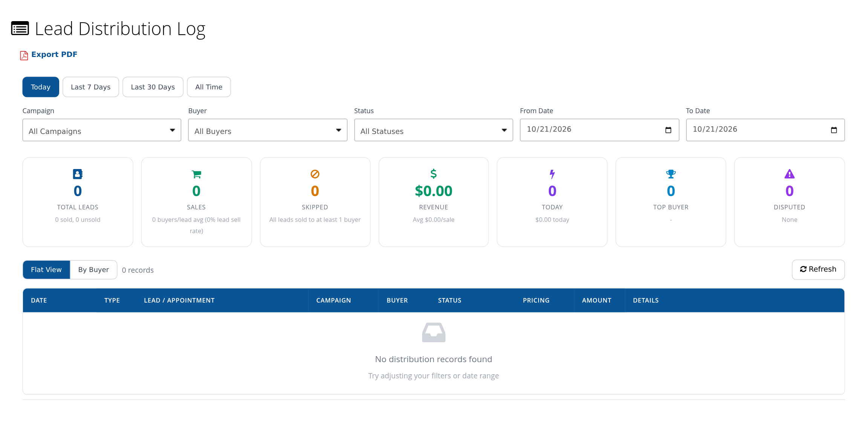Select the Today date range filter
The height and width of the screenshot is (438, 868).
(x=41, y=87)
